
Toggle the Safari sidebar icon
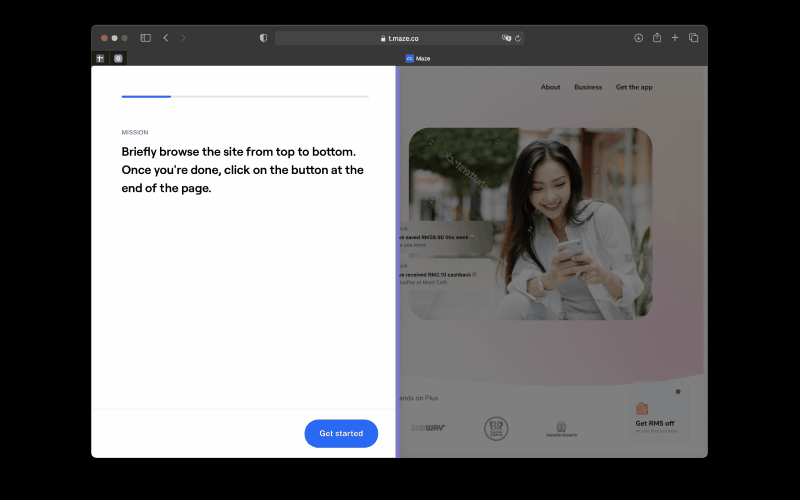pos(145,38)
